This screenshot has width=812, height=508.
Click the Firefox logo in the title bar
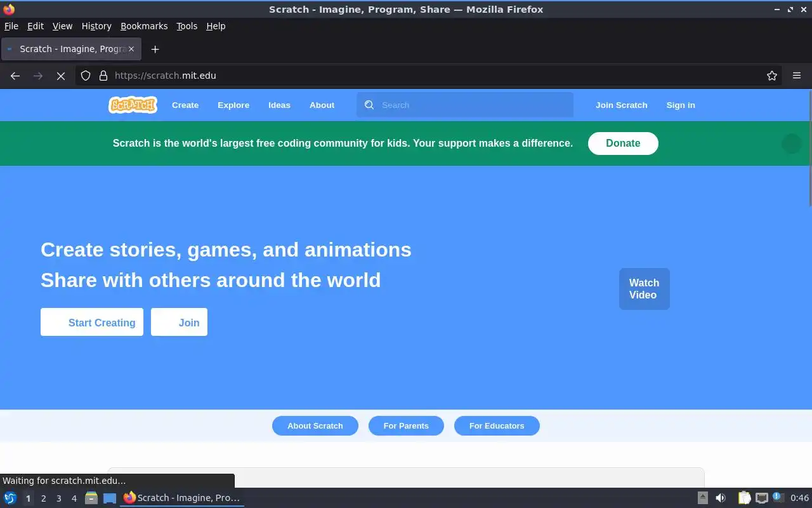coord(9,9)
